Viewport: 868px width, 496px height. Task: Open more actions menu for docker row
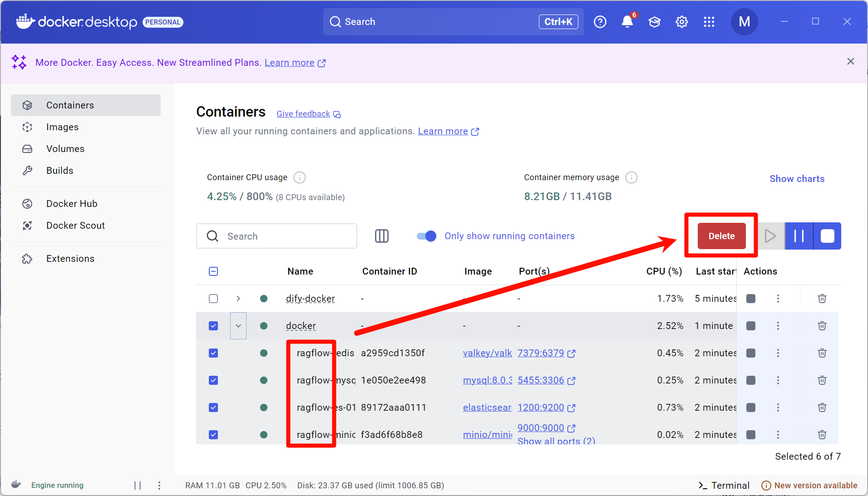coord(778,326)
